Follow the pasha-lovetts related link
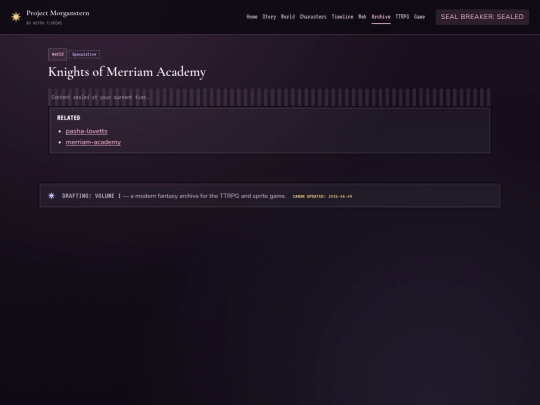Screen dimensions: 540x405 click(86, 131)
